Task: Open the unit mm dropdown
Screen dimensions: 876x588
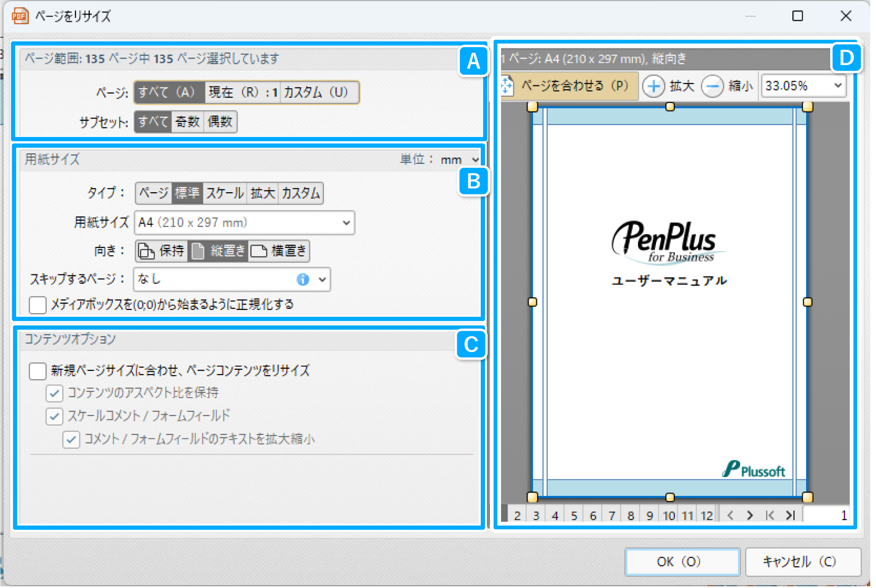Action: pos(475,160)
